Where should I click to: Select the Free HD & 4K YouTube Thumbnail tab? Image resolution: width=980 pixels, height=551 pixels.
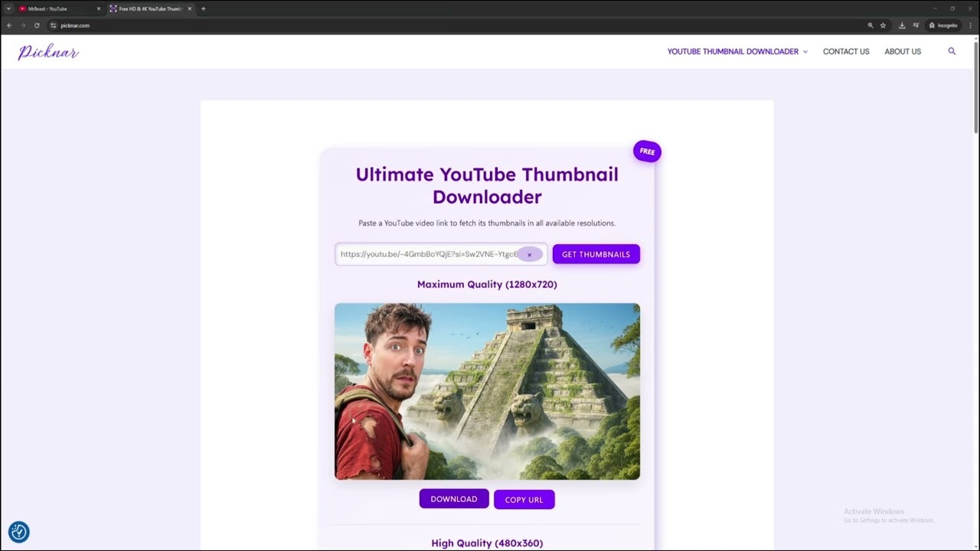coord(150,8)
